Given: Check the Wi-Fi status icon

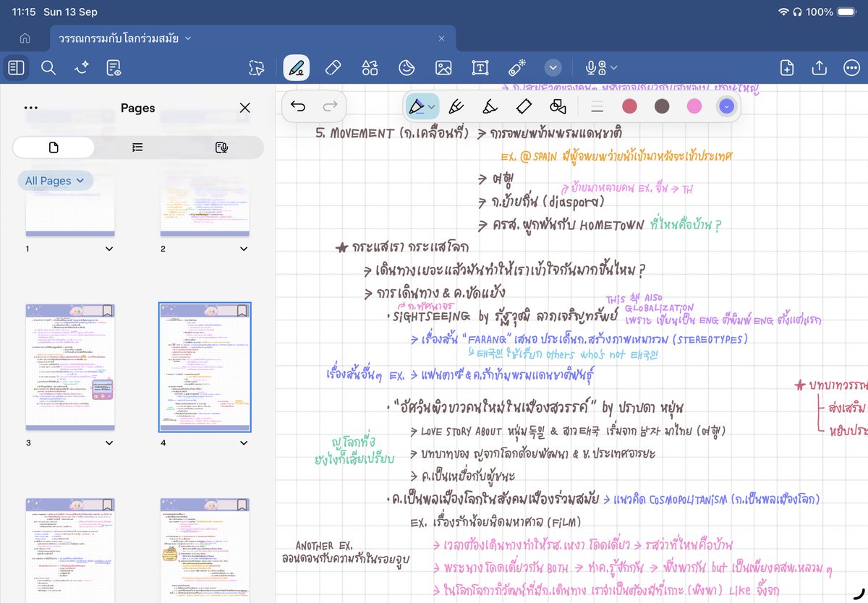Looking at the screenshot, I should tap(783, 12).
